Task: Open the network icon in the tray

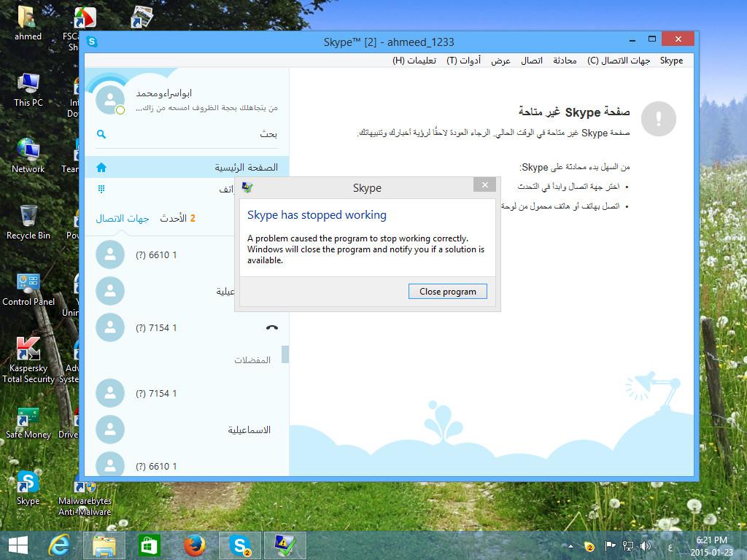Action: tap(628, 546)
